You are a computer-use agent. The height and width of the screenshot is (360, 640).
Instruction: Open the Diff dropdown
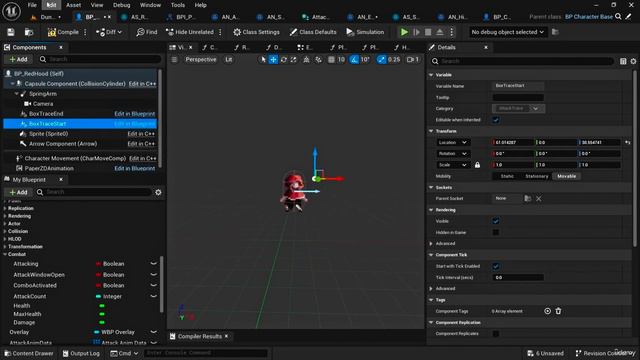tap(109, 32)
